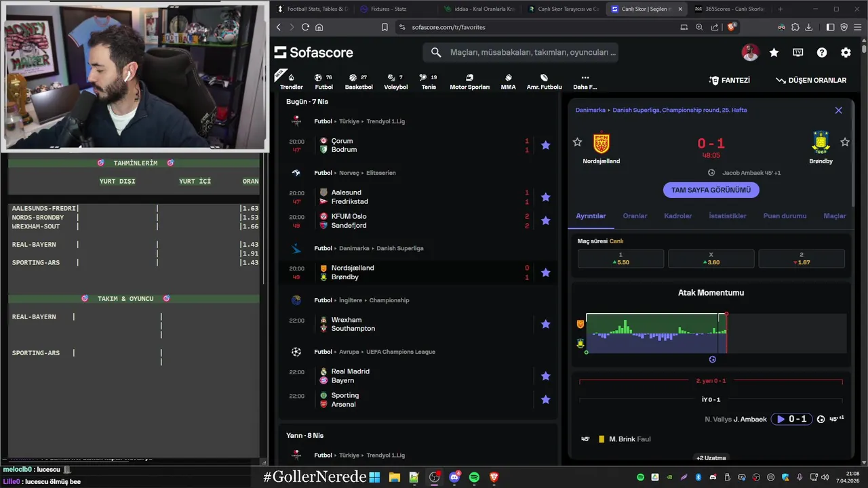Bookmark this page in browser
Viewport: 868px width, 488px height.
click(384, 27)
